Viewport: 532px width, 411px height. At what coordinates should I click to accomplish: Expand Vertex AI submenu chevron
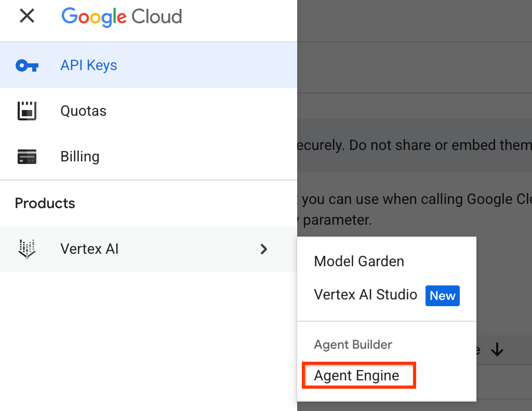[263, 250]
